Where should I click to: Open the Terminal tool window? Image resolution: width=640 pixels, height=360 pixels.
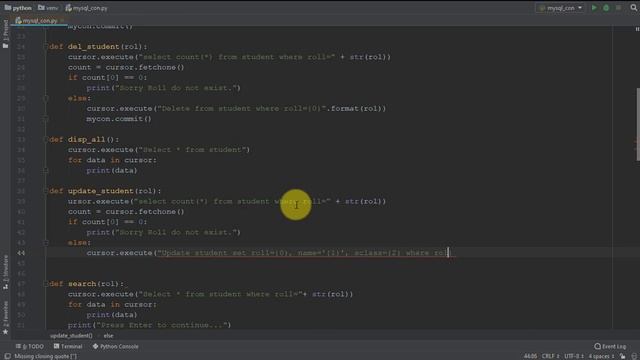68,346
